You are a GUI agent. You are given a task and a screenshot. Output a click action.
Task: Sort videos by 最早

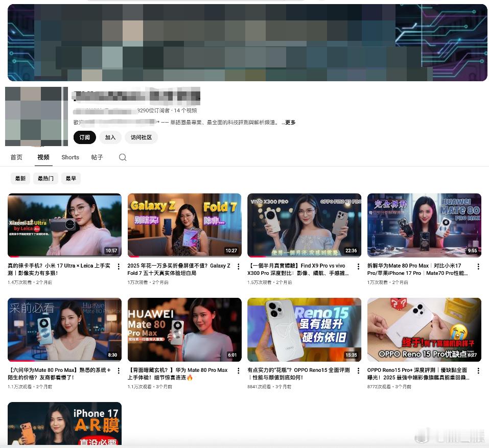click(x=71, y=178)
